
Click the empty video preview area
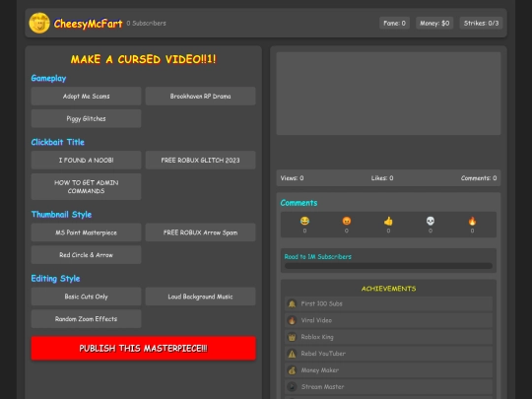pos(388,94)
